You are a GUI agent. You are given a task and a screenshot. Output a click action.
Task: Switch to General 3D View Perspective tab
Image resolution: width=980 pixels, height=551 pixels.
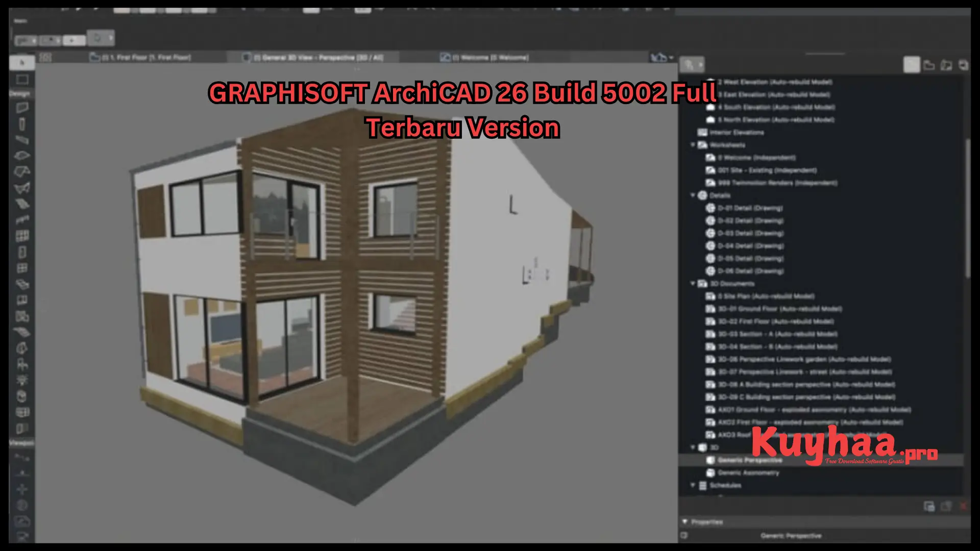coord(313,58)
